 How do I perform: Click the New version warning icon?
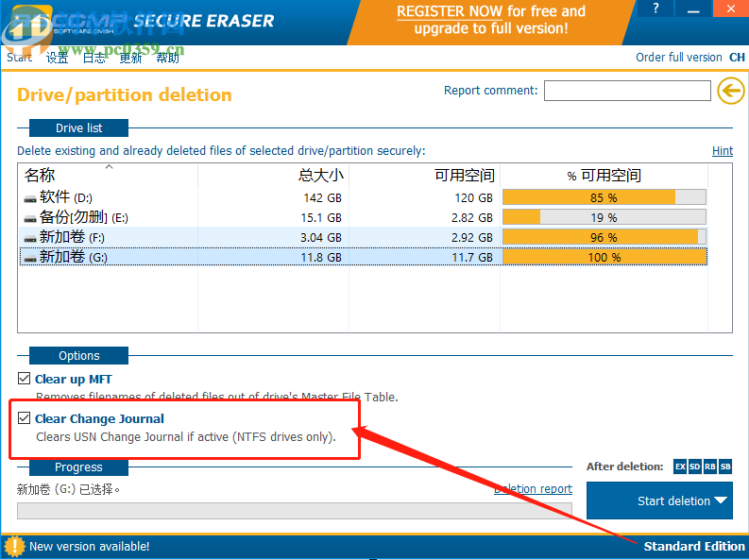click(x=15, y=546)
